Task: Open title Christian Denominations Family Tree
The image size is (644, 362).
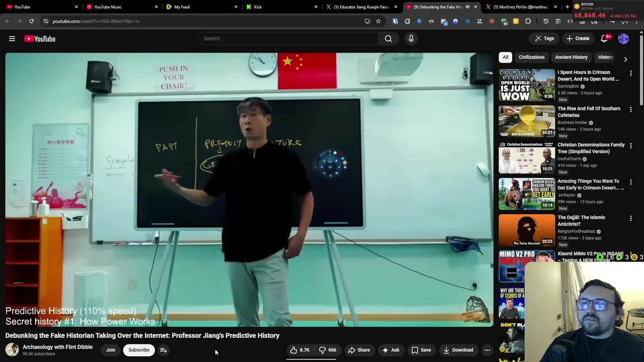Action: [x=591, y=148]
